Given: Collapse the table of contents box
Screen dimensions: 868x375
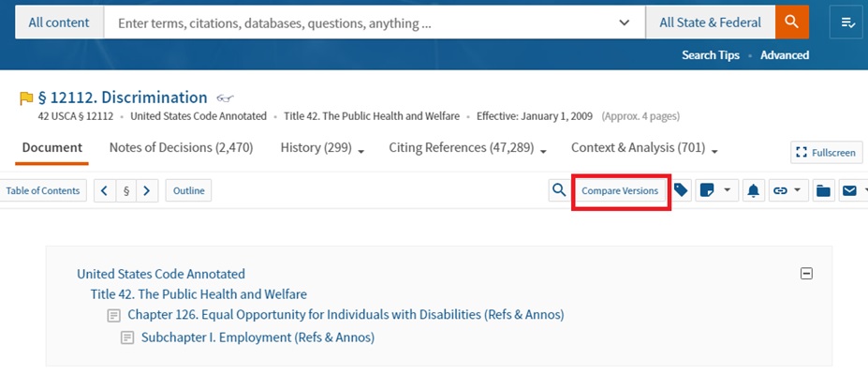Looking at the screenshot, I should 806,274.
